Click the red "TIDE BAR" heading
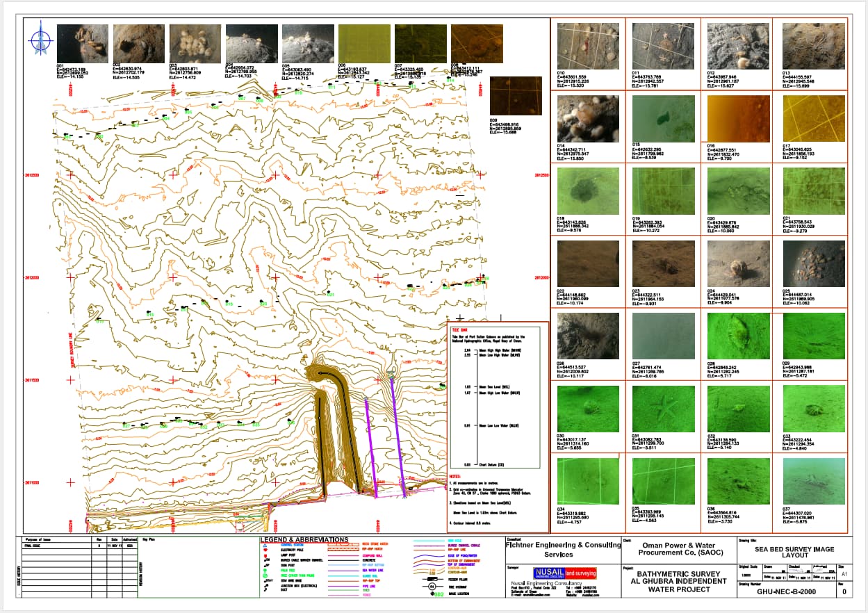Image resolution: width=868 pixels, height=613 pixels. (x=459, y=329)
